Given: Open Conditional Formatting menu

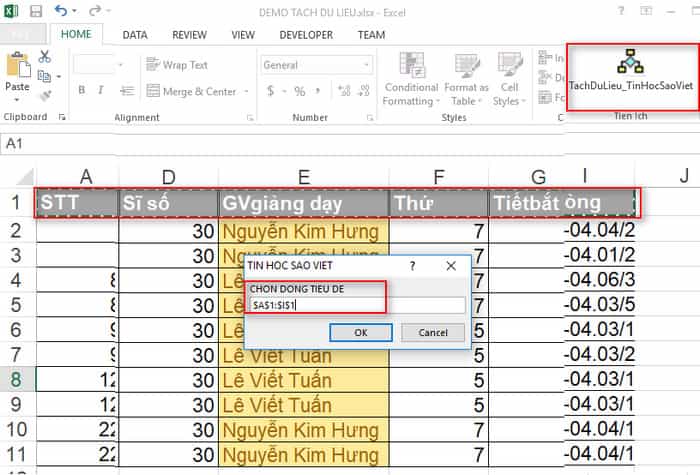Looking at the screenshot, I should click(x=411, y=79).
